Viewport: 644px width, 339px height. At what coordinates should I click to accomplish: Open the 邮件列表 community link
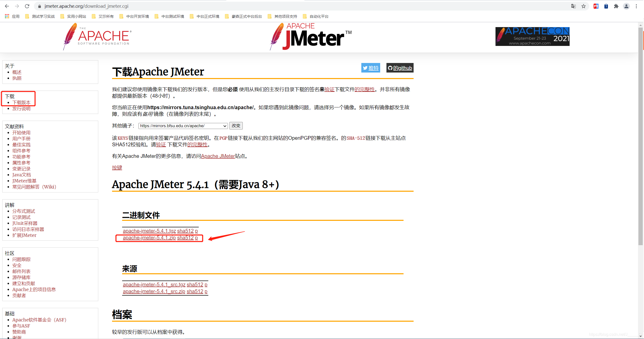point(21,271)
